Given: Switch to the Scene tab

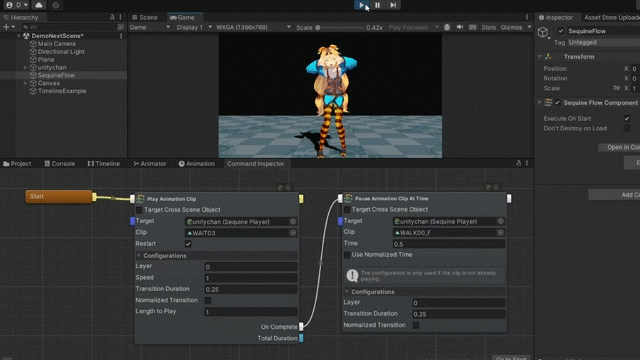Looking at the screenshot, I should coord(145,17).
